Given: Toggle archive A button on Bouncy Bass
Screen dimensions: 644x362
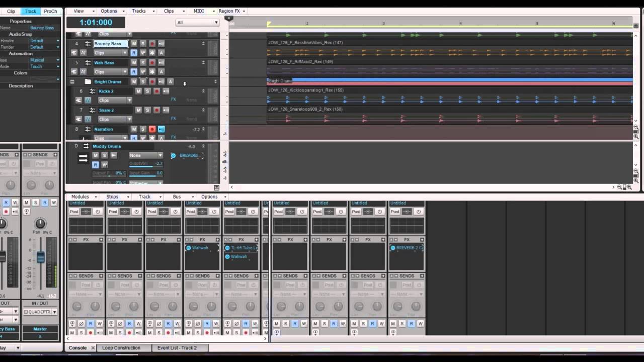Looking at the screenshot, I should pyautogui.click(x=162, y=53).
